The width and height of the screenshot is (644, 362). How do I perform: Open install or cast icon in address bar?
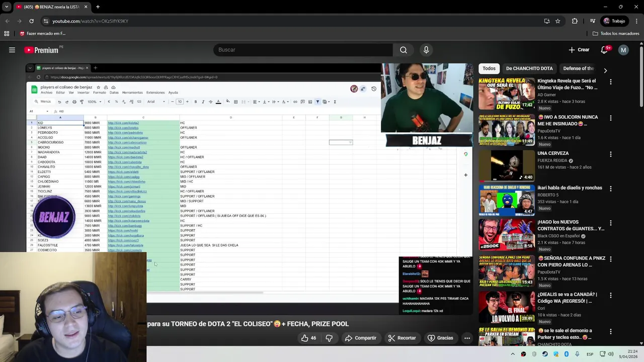[547, 21]
